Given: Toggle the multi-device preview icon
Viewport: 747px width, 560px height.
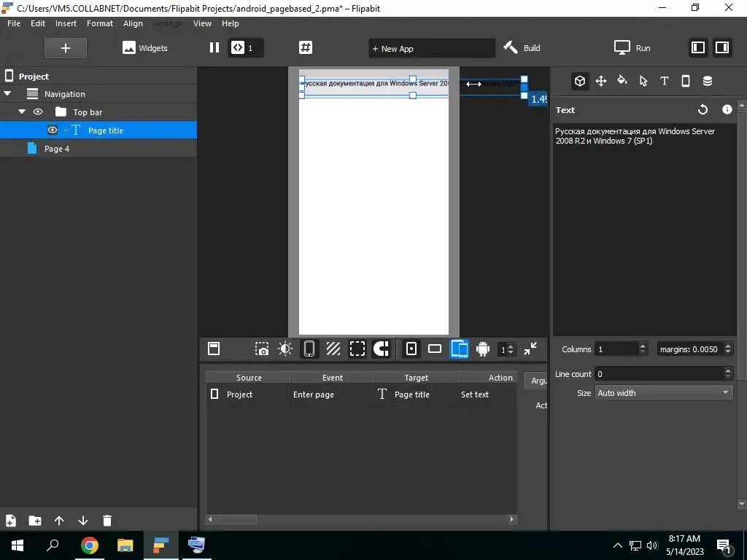Looking at the screenshot, I should (460, 349).
